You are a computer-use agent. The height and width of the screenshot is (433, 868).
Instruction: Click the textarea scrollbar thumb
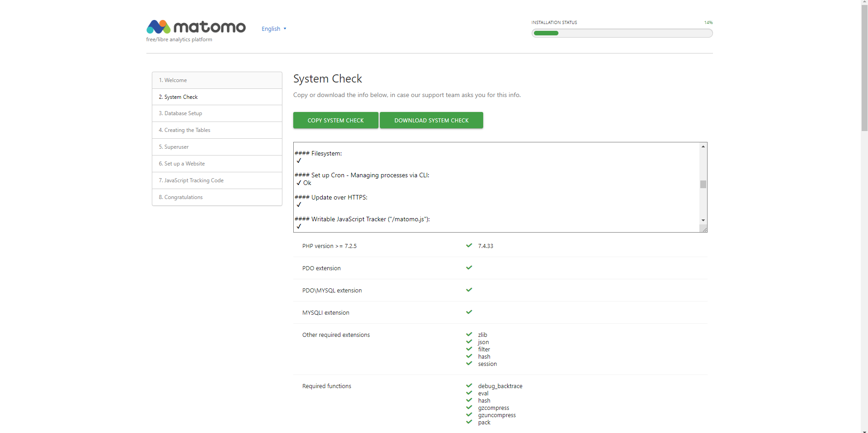tap(703, 184)
